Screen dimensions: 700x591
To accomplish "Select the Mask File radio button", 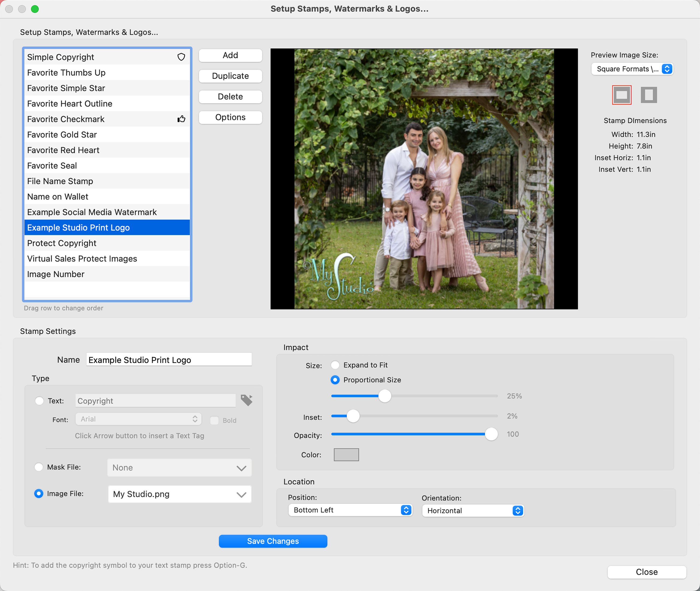I will click(39, 467).
